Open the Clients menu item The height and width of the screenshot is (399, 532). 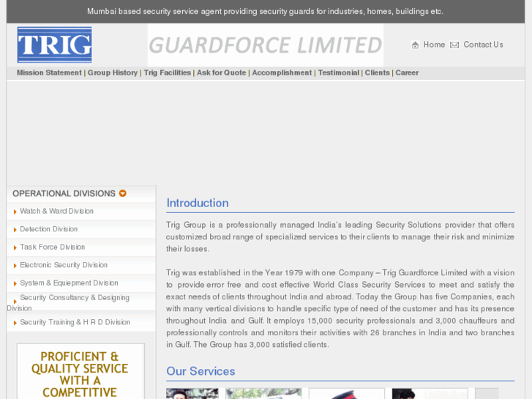point(378,72)
